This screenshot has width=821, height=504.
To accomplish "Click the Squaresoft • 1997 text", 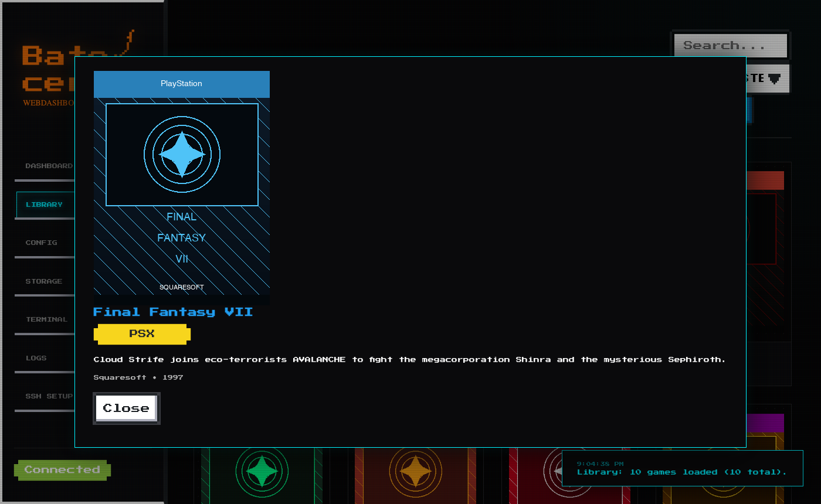I will (x=138, y=377).
